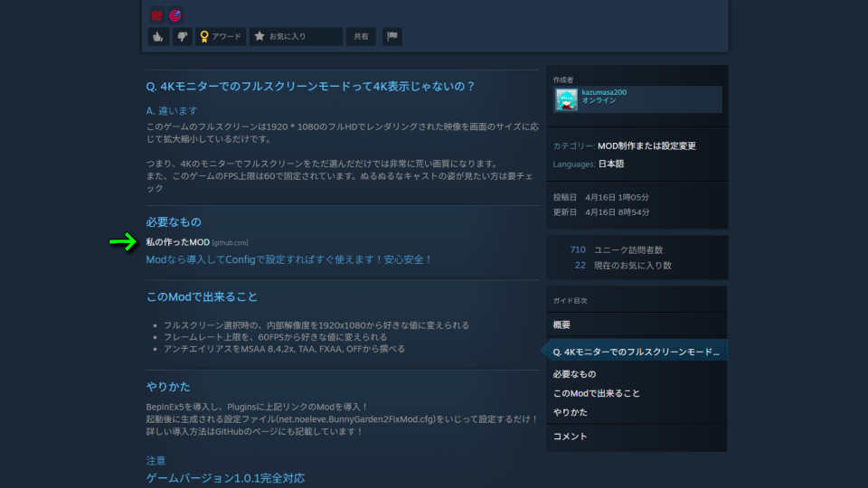
Task: Jump to やりかた in guide index
Action: click(x=570, y=412)
